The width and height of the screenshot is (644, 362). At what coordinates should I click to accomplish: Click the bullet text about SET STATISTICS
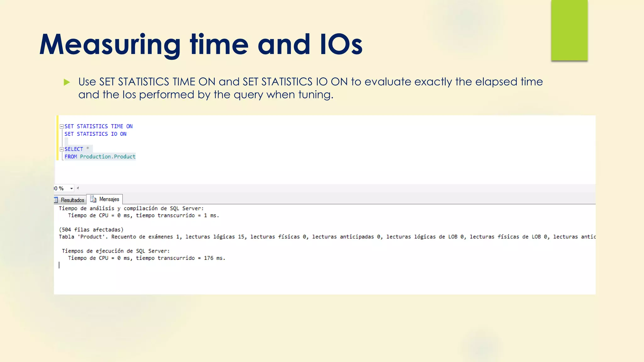click(x=310, y=88)
